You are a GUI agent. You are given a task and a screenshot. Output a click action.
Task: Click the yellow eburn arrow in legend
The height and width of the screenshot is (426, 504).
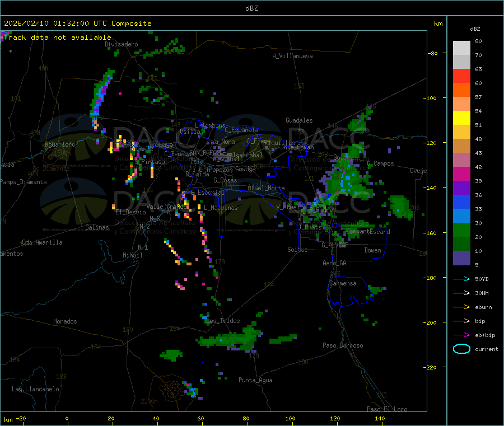click(461, 307)
